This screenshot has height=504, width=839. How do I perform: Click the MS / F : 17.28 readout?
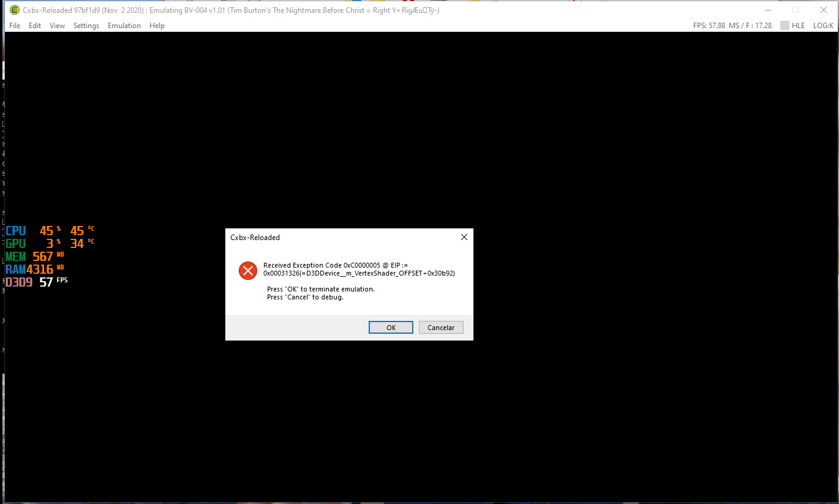(750, 26)
